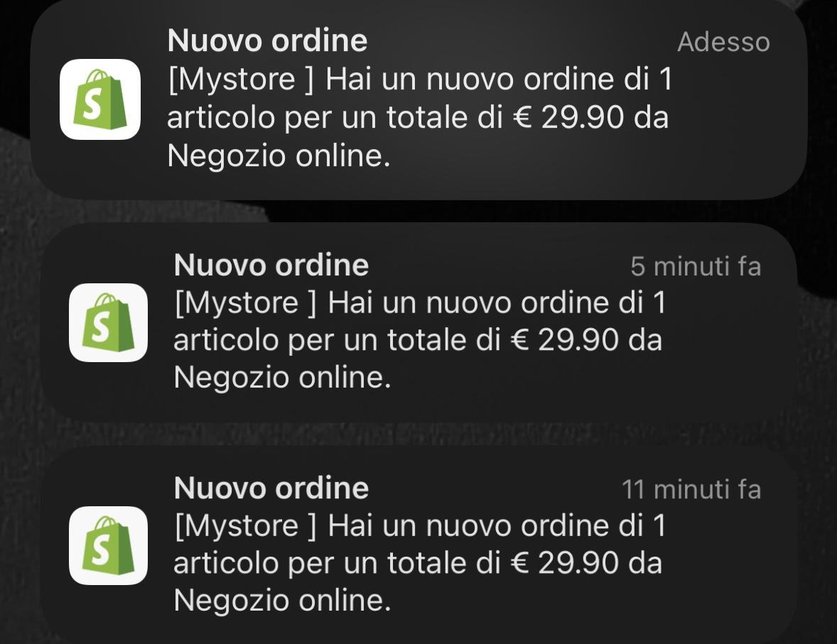Screen dimensions: 837x644
Task: Select the € 29.90 amount in the Adesso notification
Action: pyautogui.click(x=568, y=117)
